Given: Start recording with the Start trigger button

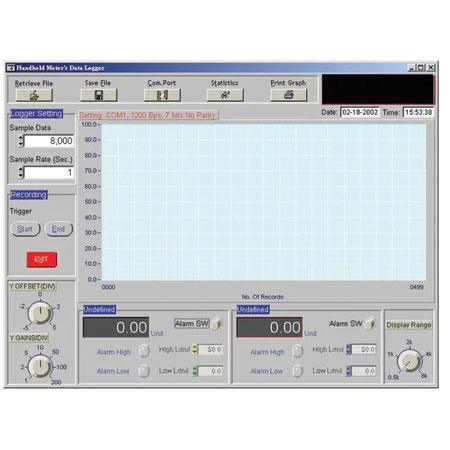Looking at the screenshot, I should (25, 229).
